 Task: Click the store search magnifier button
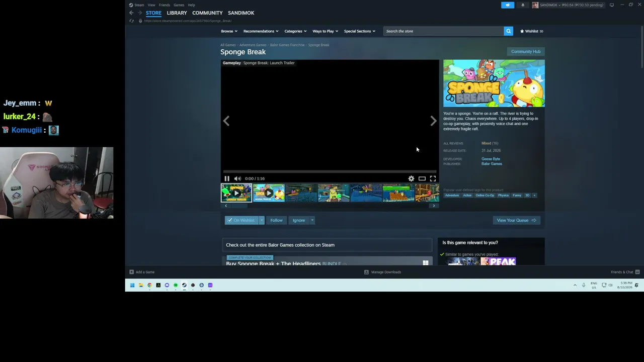(508, 31)
